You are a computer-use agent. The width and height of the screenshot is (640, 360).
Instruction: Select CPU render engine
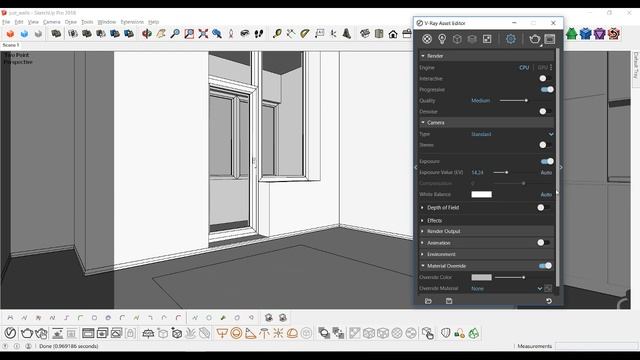tap(524, 67)
